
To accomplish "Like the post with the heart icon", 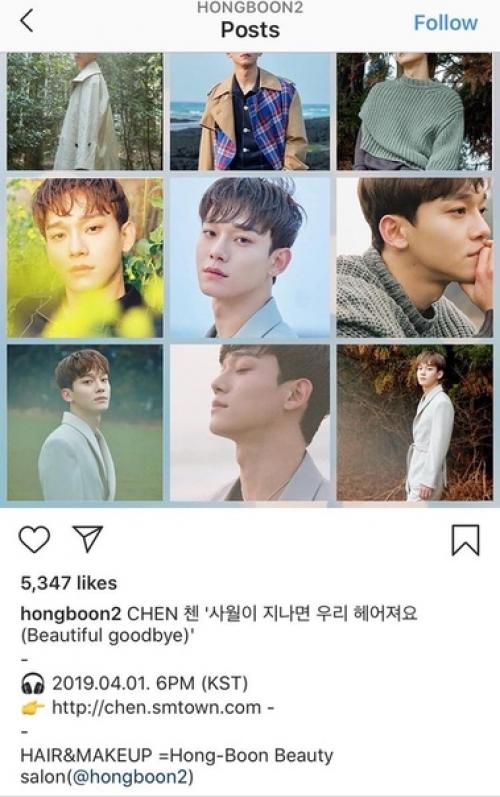I will [34, 539].
